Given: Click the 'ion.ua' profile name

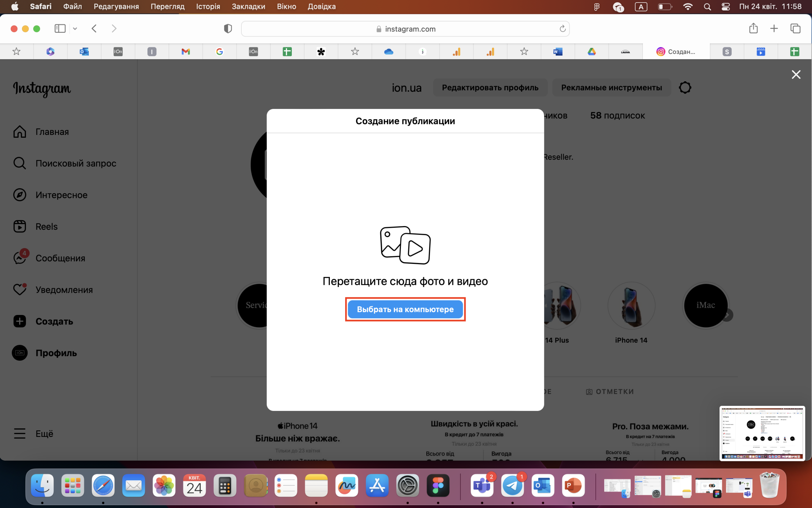Looking at the screenshot, I should point(407,88).
